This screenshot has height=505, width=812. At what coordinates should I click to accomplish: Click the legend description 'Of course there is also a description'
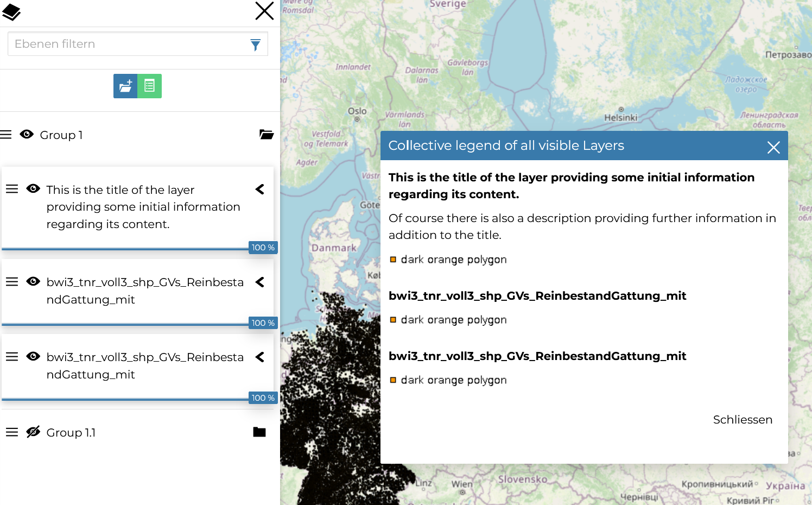[582, 226]
